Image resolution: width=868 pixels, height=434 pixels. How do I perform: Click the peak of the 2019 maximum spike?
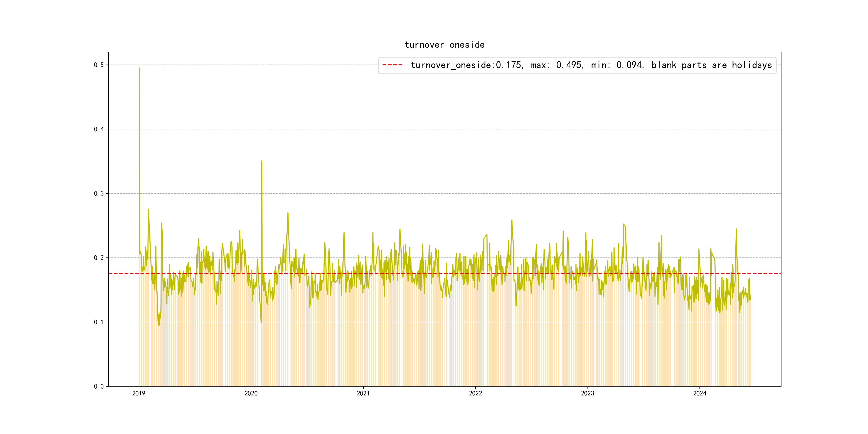[x=139, y=68]
